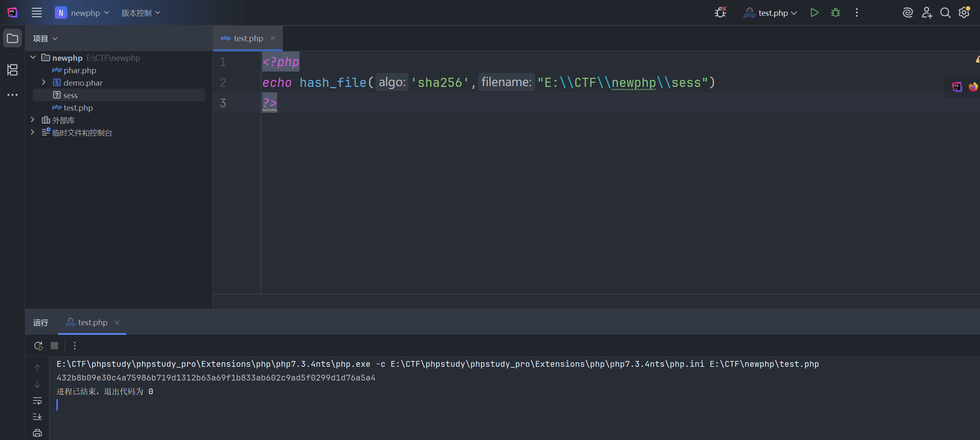Toggle soft-wrap in the Run console

pos(37,401)
